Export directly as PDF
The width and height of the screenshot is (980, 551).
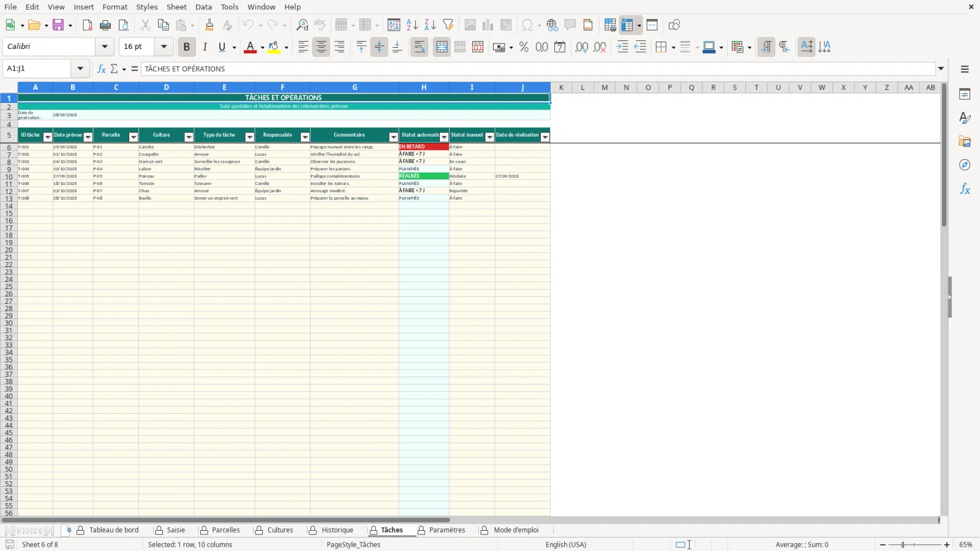point(87,25)
